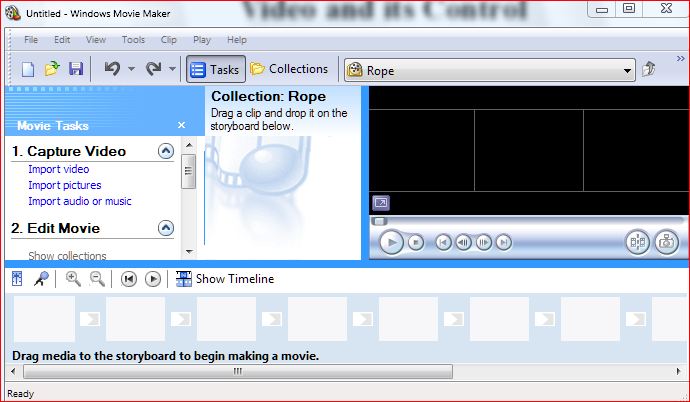Open the File menu
Viewport: 690px width, 402px height.
click(x=31, y=40)
